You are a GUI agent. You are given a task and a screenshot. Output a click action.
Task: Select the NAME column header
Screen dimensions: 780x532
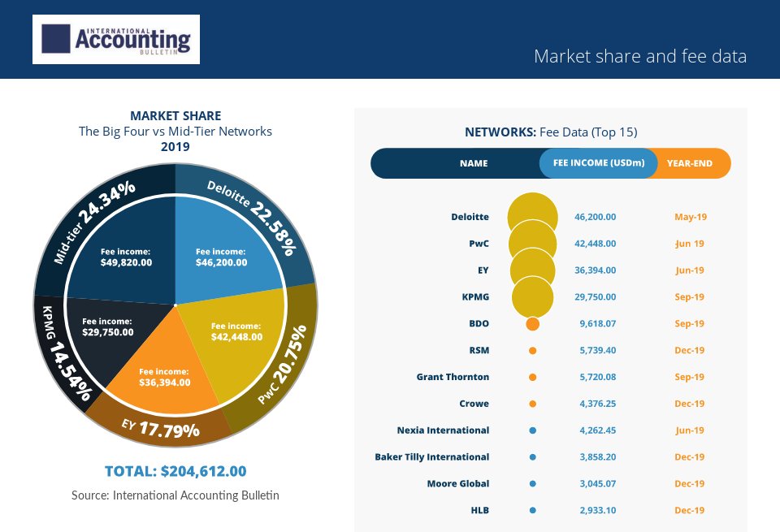pyautogui.click(x=474, y=163)
